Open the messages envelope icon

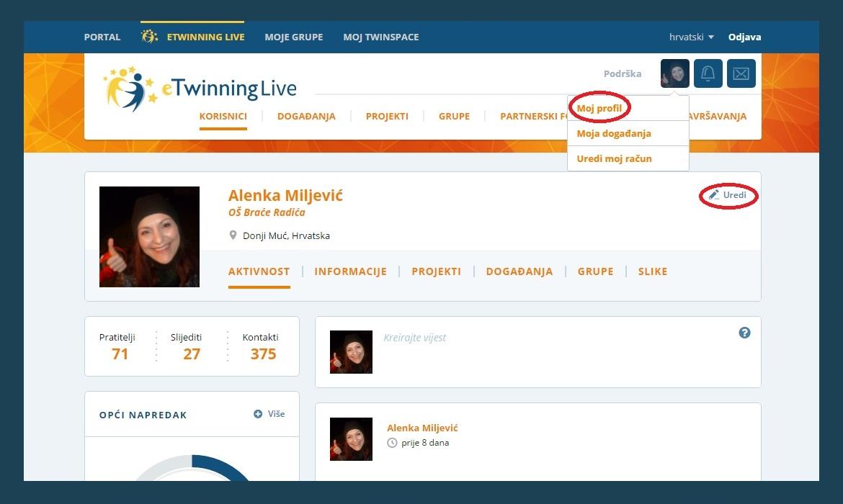741,73
